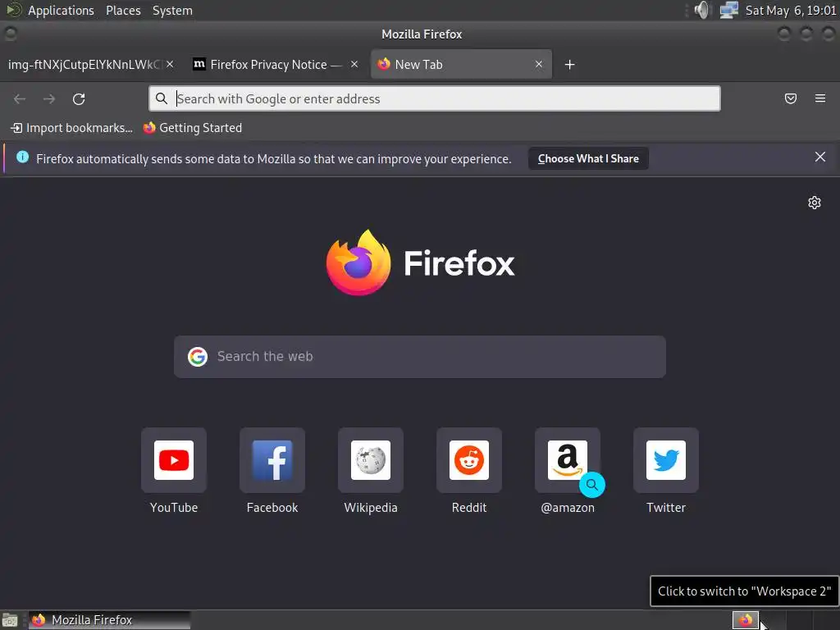
Task: Click the magnifier icon in the address bar
Action: (x=162, y=98)
